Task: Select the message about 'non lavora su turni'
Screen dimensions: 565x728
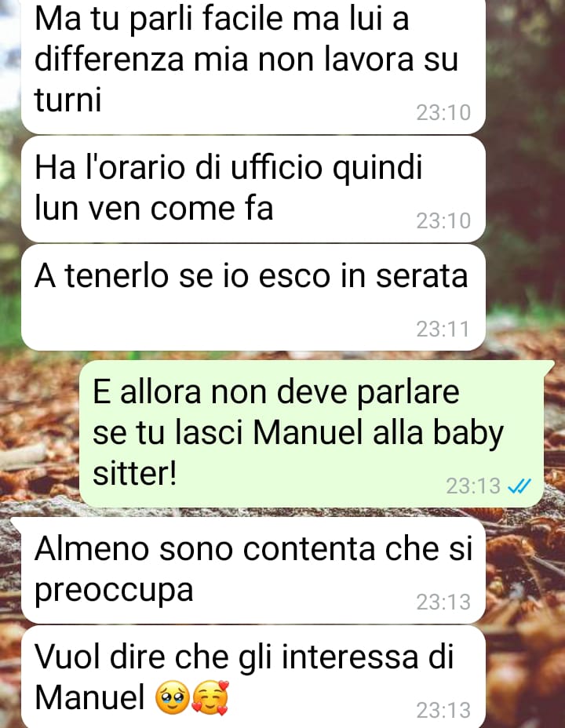Action: (253, 65)
